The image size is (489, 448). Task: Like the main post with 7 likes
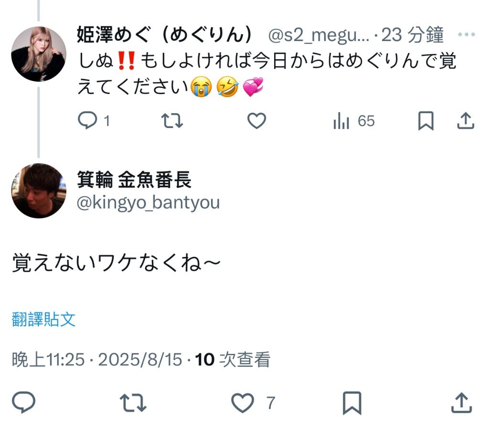coord(243,403)
